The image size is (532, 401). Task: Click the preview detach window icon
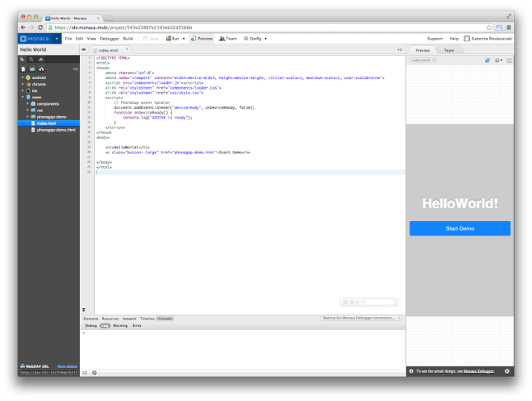509,60
